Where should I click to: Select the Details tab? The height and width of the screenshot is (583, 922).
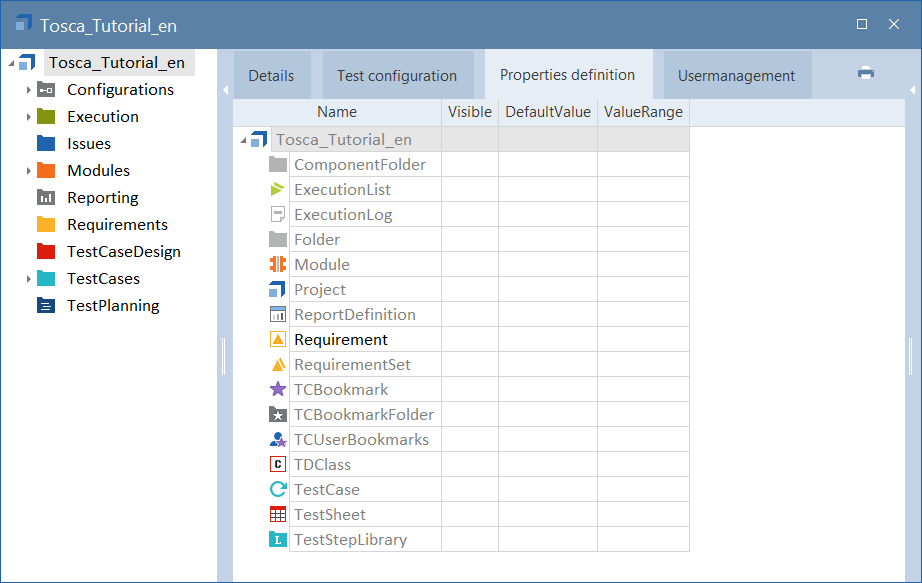click(271, 76)
